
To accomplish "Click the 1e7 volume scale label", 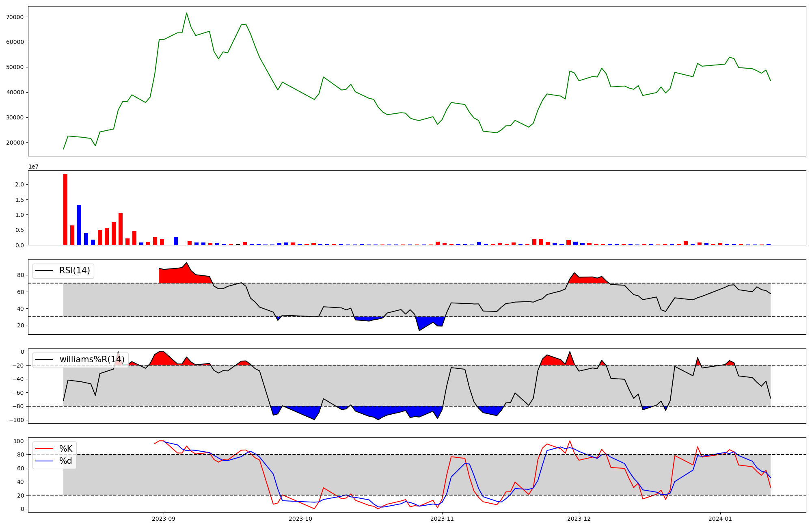I will [33, 167].
